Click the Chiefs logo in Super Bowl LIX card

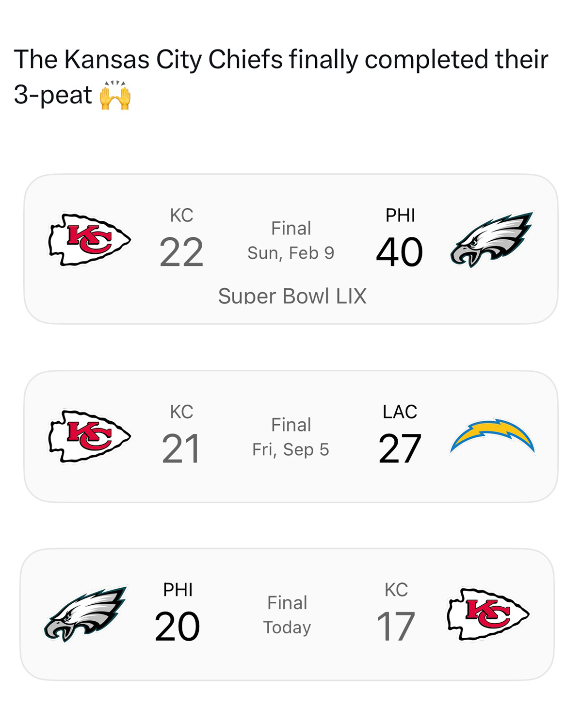click(90, 239)
